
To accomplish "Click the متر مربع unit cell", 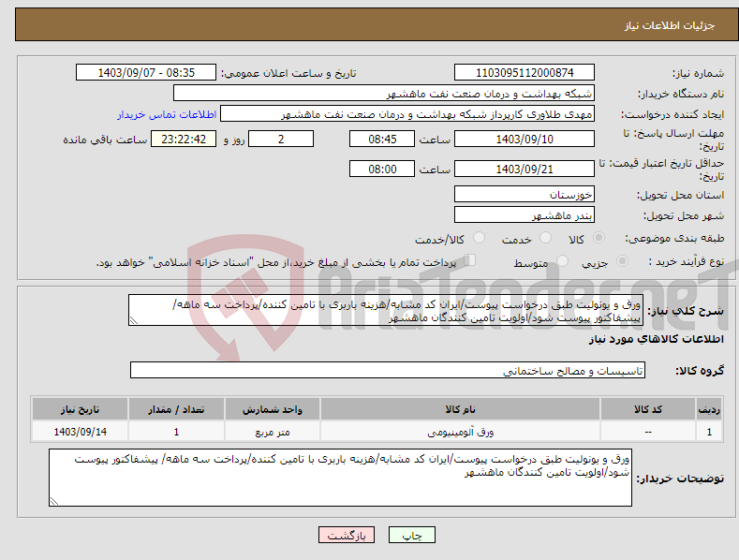I will (273, 432).
